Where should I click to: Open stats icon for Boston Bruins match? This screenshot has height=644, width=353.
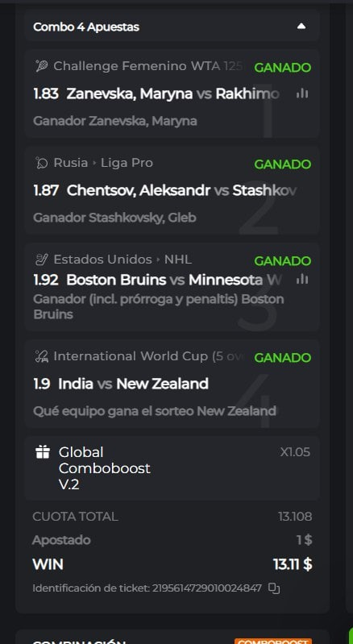(302, 280)
